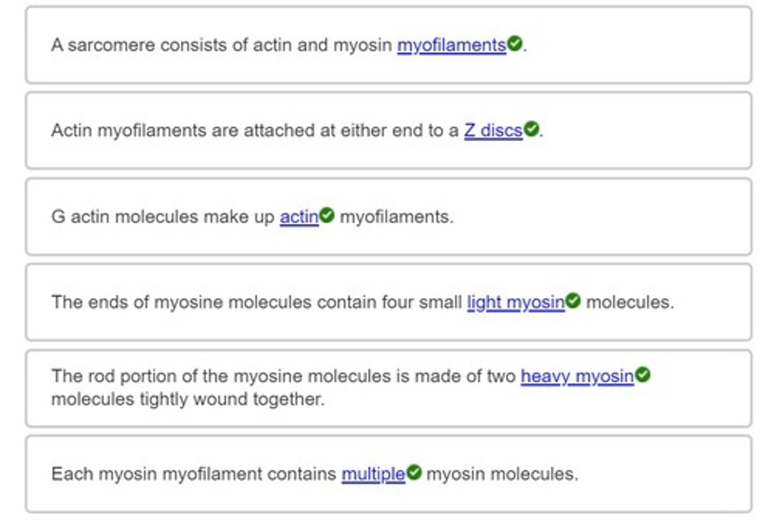Click the words "myosin molecules" in last card
Image resolution: width=774 pixels, height=532 pixels.
click(502, 474)
